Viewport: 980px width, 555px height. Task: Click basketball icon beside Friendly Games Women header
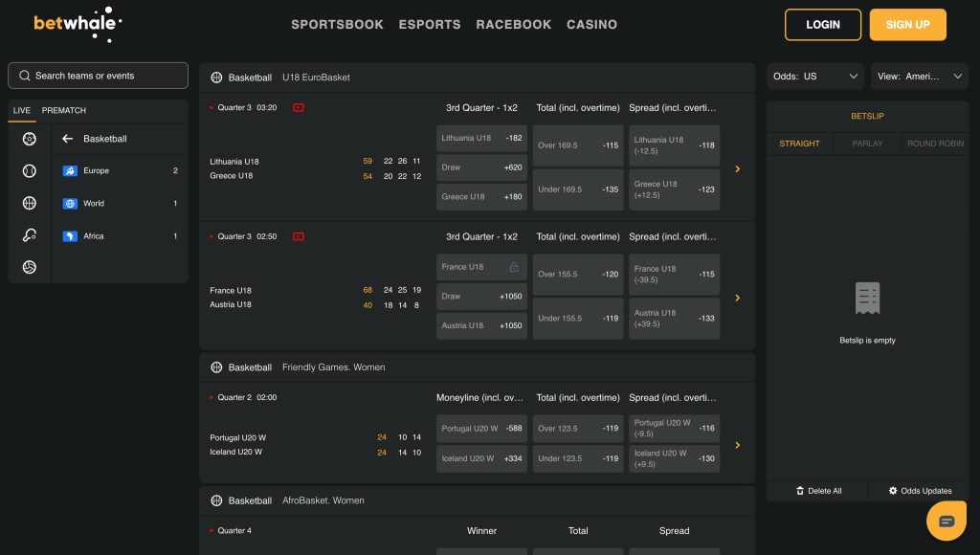pyautogui.click(x=216, y=367)
